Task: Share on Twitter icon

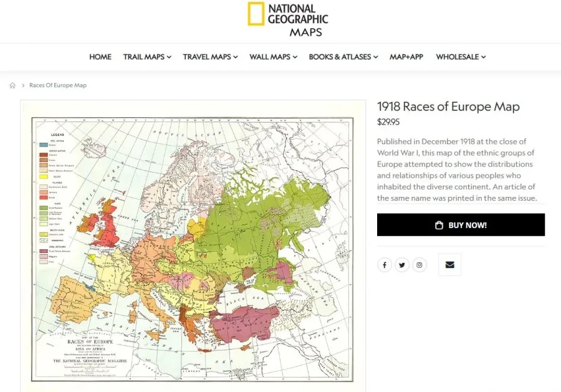Action: [x=402, y=265]
